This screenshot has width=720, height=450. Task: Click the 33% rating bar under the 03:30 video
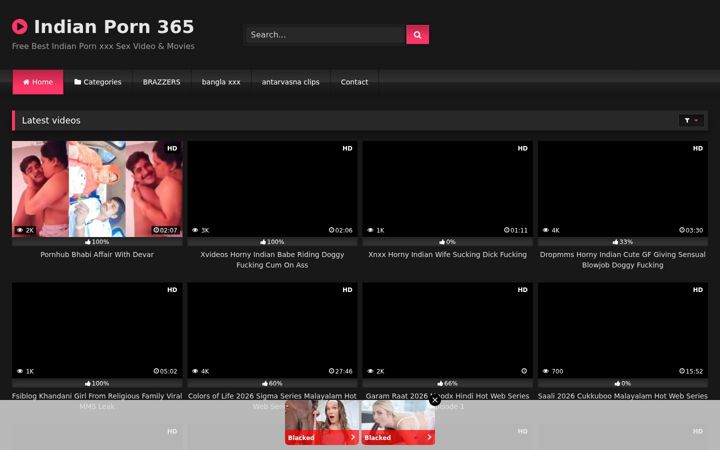623,242
